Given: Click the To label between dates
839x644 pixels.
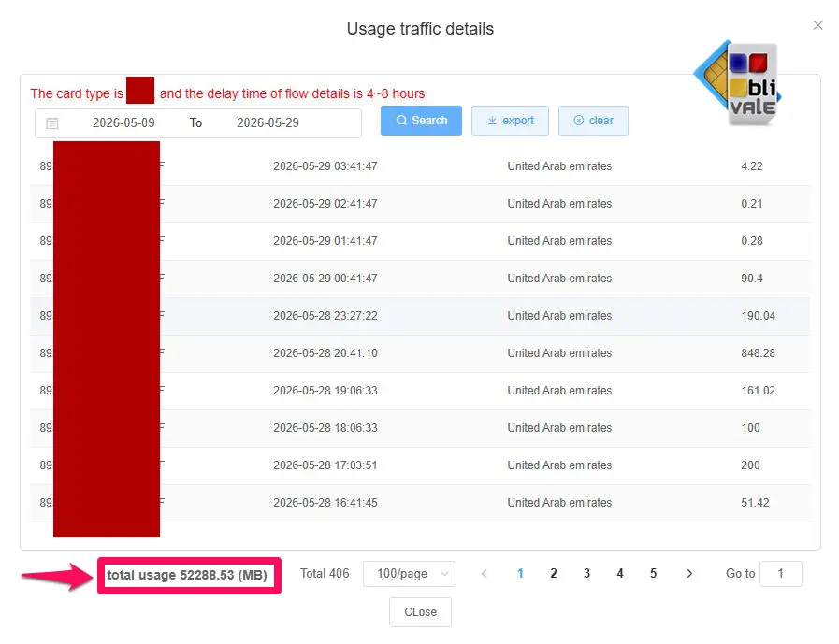Looking at the screenshot, I should coord(195,123).
